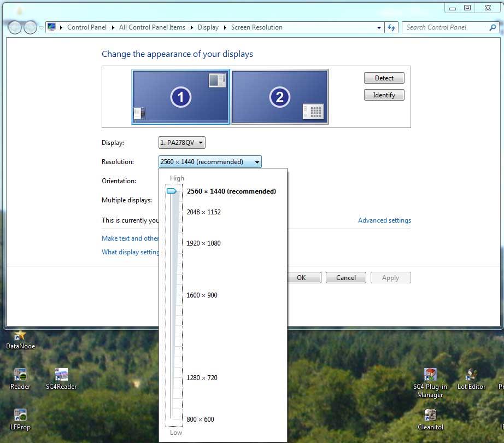The width and height of the screenshot is (504, 443).
Task: Minimize the Screen Resolution window
Action: 453,8
